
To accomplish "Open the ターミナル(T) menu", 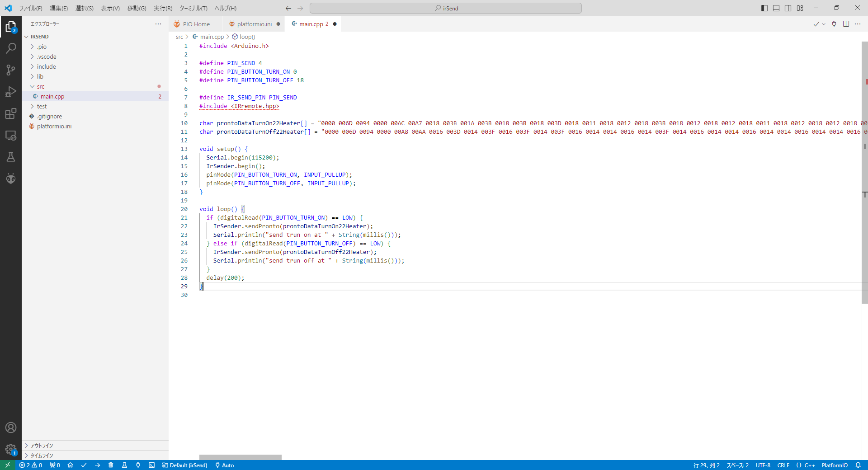I will 193,8.
